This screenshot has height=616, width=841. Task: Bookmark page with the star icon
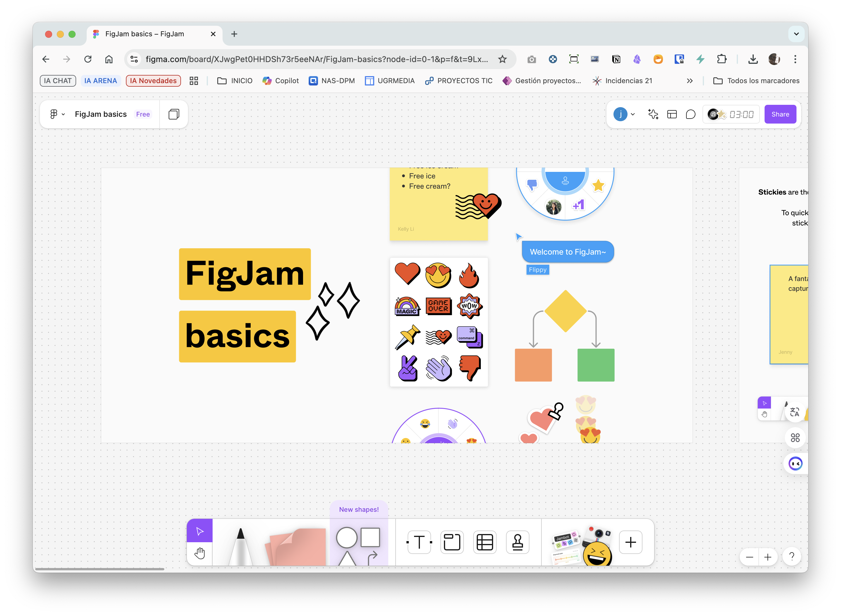[x=502, y=59]
